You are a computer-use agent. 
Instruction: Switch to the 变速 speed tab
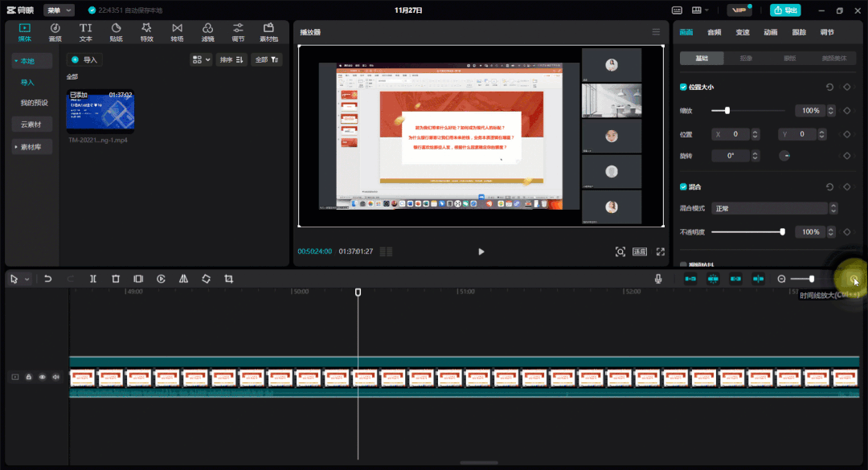pyautogui.click(x=743, y=32)
